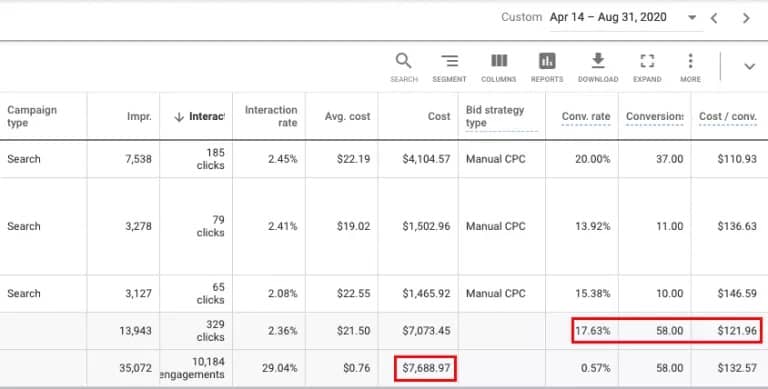This screenshot has width=768, height=389.
Task: Open the custom date range dropdown
Action: pyautogui.click(x=692, y=18)
